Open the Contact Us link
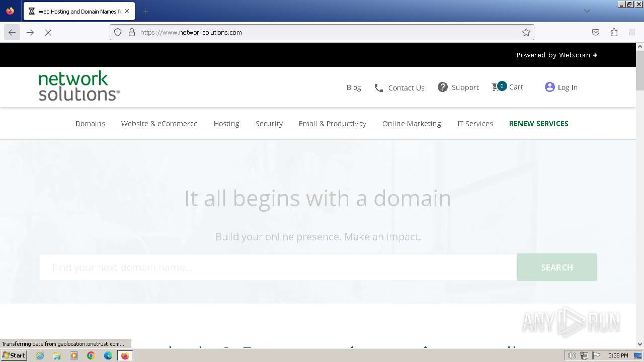Image resolution: width=644 pixels, height=362 pixels. point(407,88)
